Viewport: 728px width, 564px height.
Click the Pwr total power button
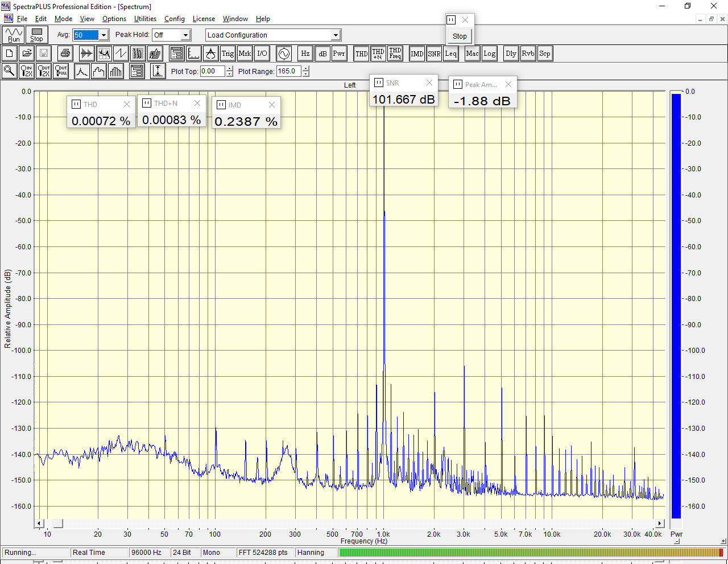(x=340, y=53)
